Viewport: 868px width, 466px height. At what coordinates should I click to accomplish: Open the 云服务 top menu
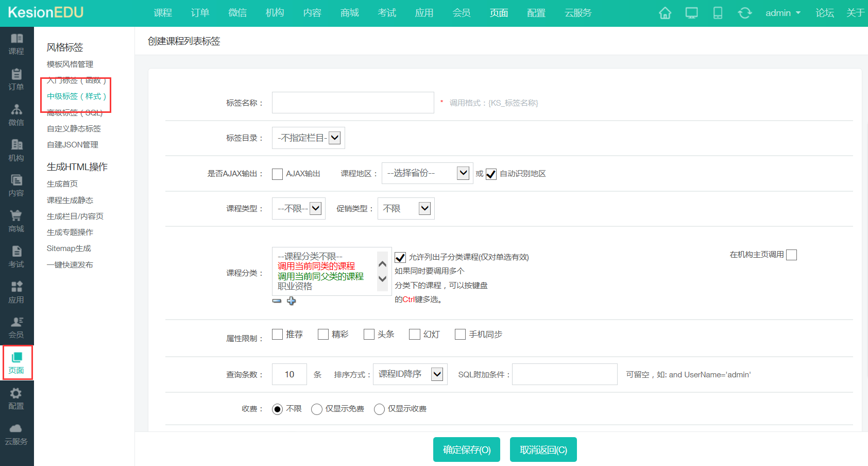tap(578, 13)
